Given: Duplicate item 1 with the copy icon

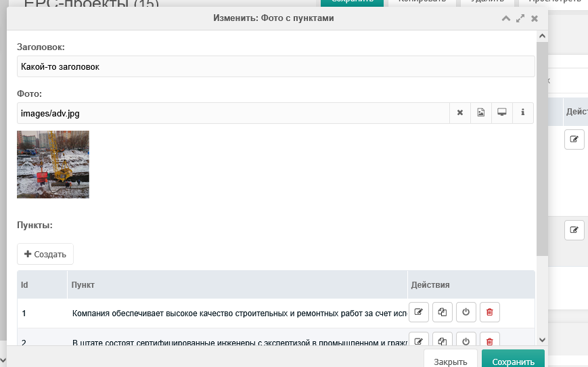Looking at the screenshot, I should click(443, 312).
